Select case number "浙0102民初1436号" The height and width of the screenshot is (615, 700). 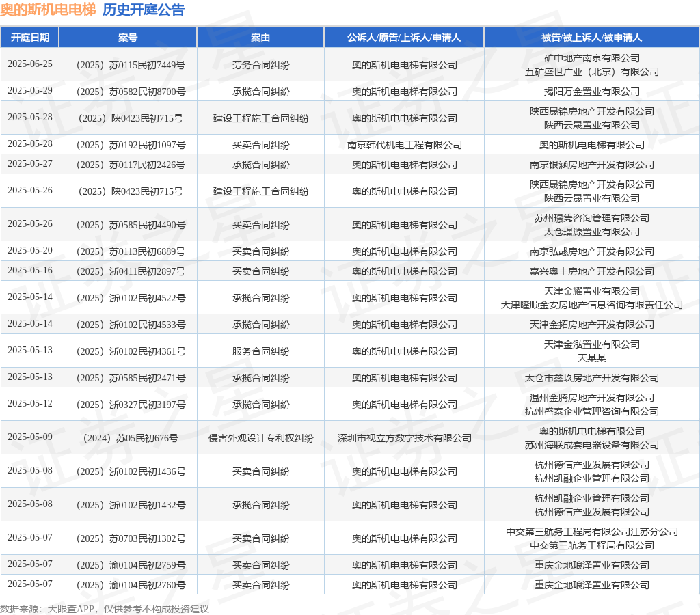148,471
